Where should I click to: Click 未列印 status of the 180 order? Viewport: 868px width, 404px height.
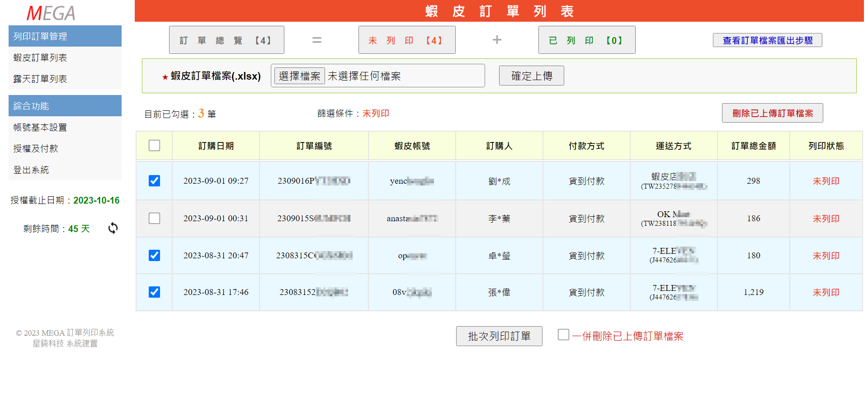pos(826,256)
